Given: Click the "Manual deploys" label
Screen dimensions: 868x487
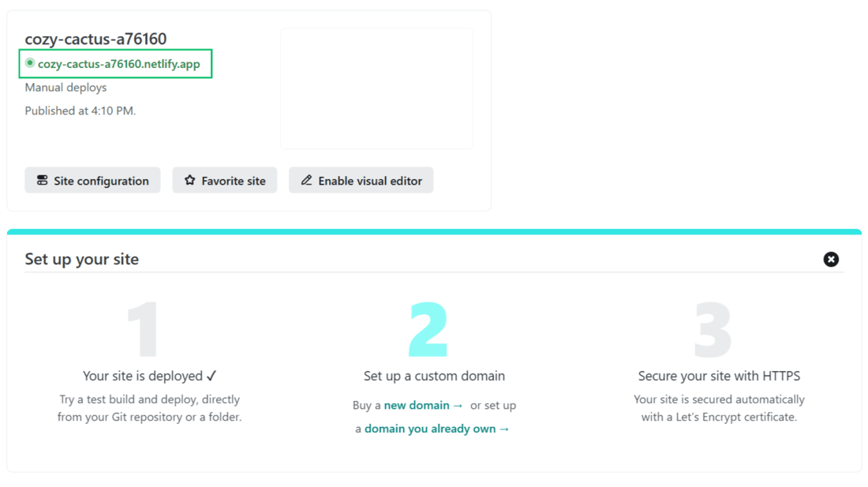Looking at the screenshot, I should point(65,88).
